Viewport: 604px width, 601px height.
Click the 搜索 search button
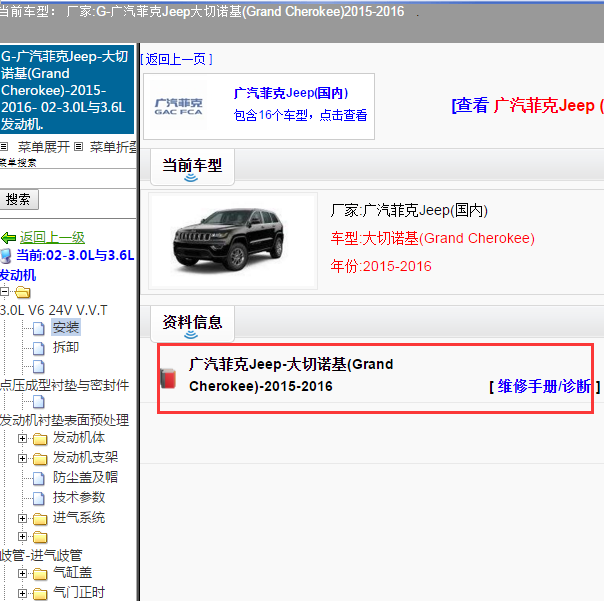coord(18,200)
